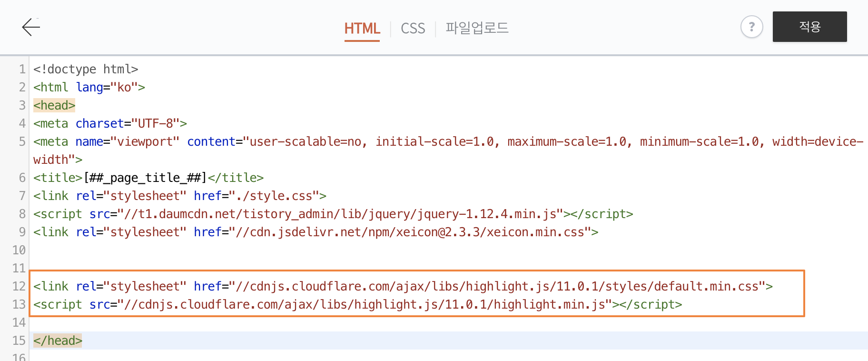Click line number 15 in the gutter
Viewport: 868px width, 361px height.
[19, 341]
